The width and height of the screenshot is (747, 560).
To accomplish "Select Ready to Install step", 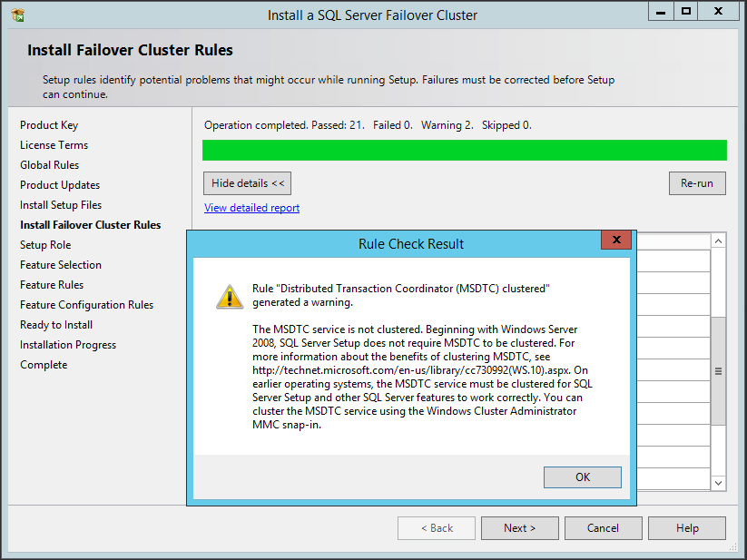I will click(56, 325).
